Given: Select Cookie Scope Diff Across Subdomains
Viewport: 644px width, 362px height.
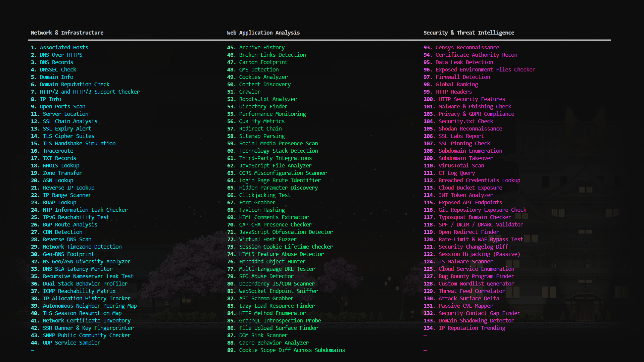Looking at the screenshot, I should point(292,350).
